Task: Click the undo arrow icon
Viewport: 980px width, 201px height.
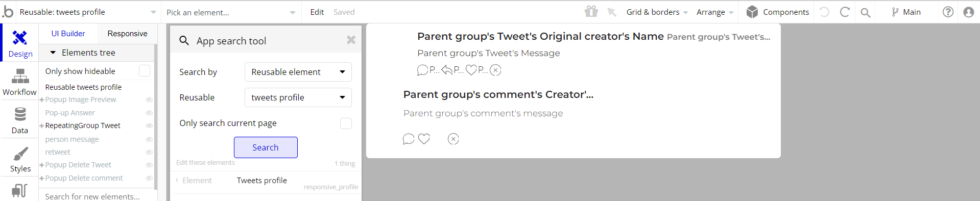Action: (x=824, y=12)
